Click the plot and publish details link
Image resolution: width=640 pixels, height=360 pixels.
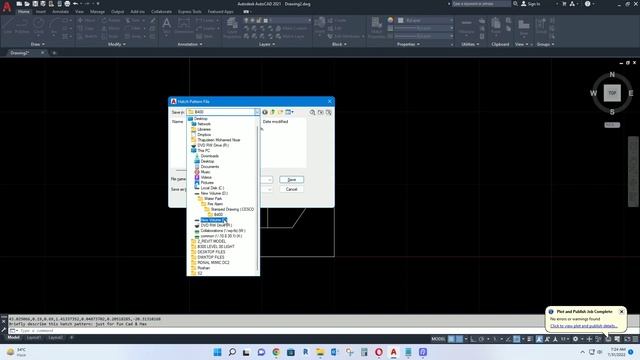pyautogui.click(x=584, y=326)
